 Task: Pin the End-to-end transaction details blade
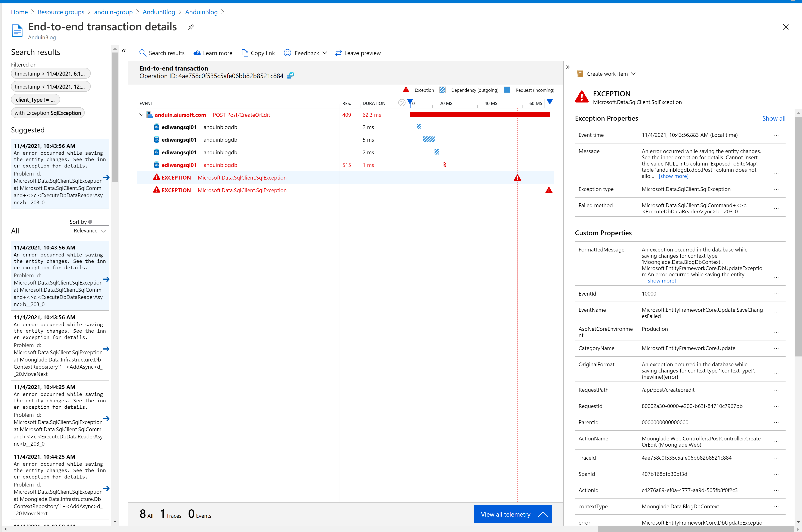[x=191, y=27]
